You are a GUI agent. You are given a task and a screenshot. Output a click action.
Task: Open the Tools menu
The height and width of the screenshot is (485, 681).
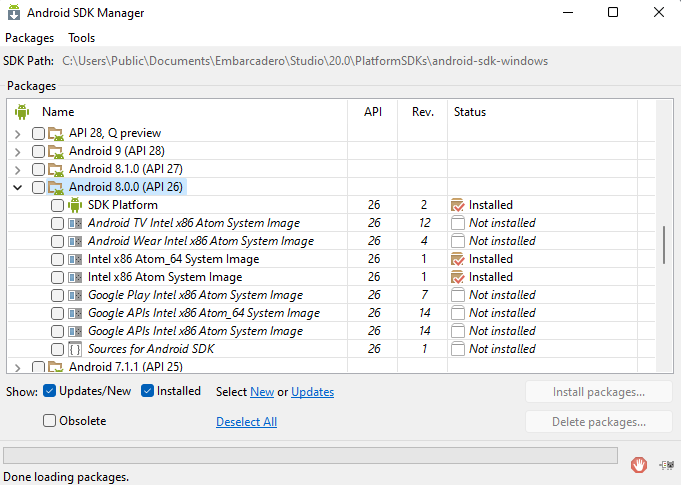tap(81, 38)
